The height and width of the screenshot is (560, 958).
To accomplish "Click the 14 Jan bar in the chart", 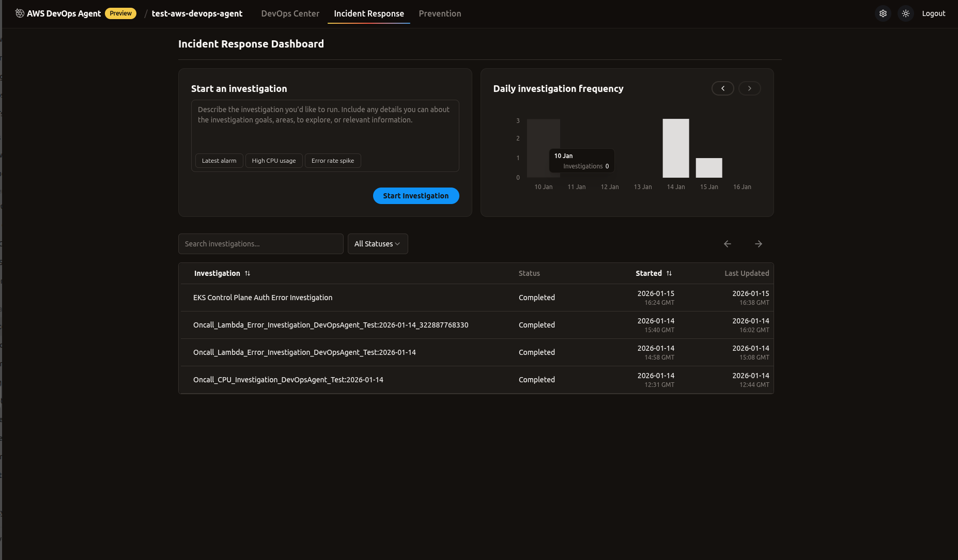I will (x=676, y=148).
